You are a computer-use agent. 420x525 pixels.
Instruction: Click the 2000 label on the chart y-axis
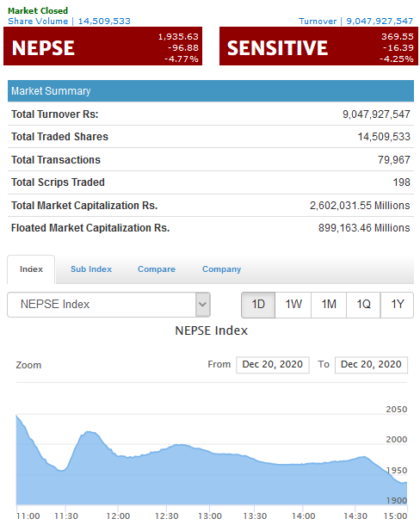tap(397, 439)
